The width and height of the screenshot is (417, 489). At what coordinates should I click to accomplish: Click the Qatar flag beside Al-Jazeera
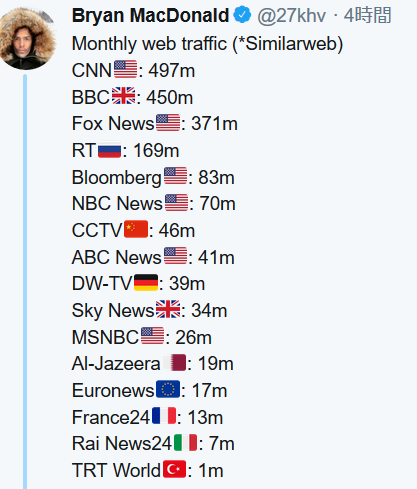(x=174, y=362)
